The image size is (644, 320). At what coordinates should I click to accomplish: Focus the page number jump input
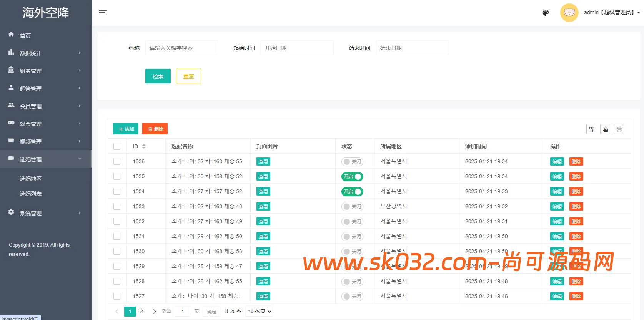183,312
